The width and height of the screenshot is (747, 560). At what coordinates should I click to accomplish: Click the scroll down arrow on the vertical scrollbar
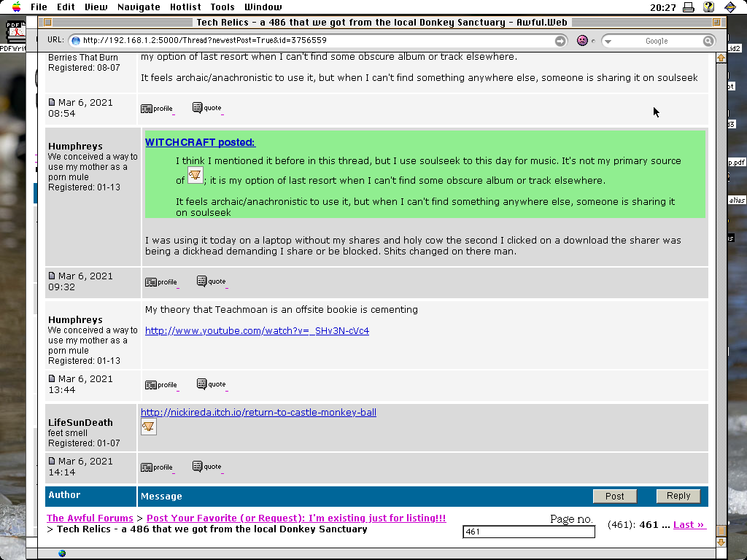pyautogui.click(x=721, y=542)
